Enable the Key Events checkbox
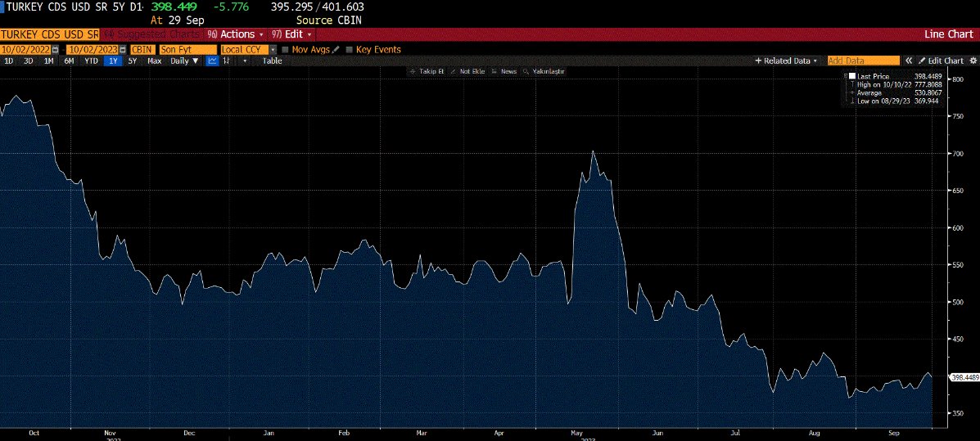 pyautogui.click(x=350, y=50)
